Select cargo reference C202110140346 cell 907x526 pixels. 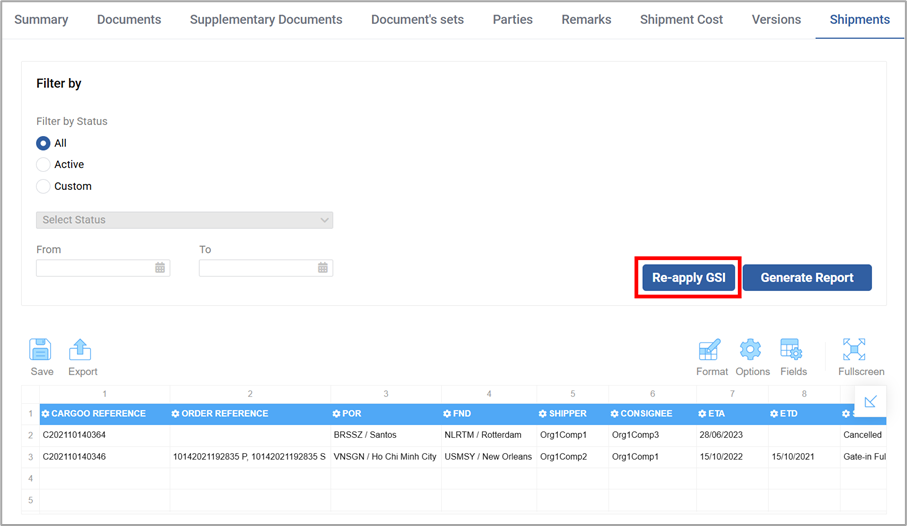click(105, 457)
